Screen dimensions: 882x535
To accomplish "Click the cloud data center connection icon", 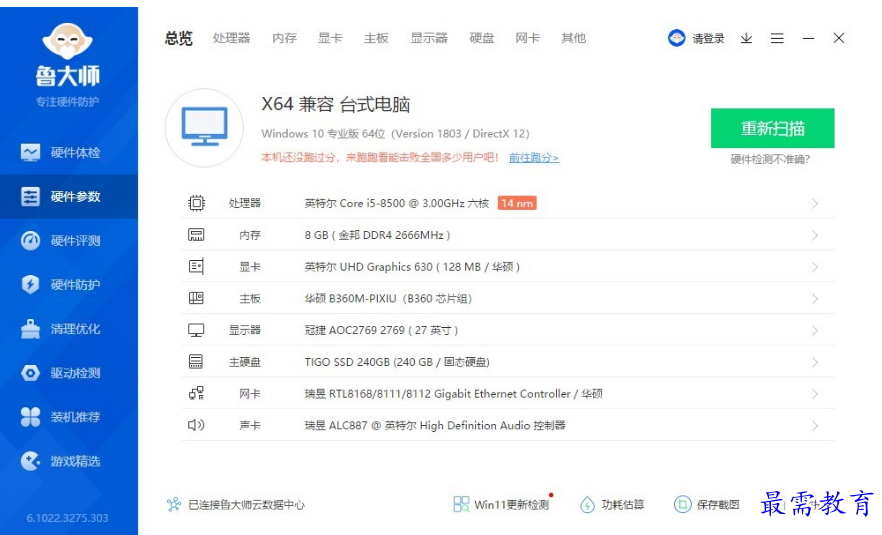I will pos(174,505).
